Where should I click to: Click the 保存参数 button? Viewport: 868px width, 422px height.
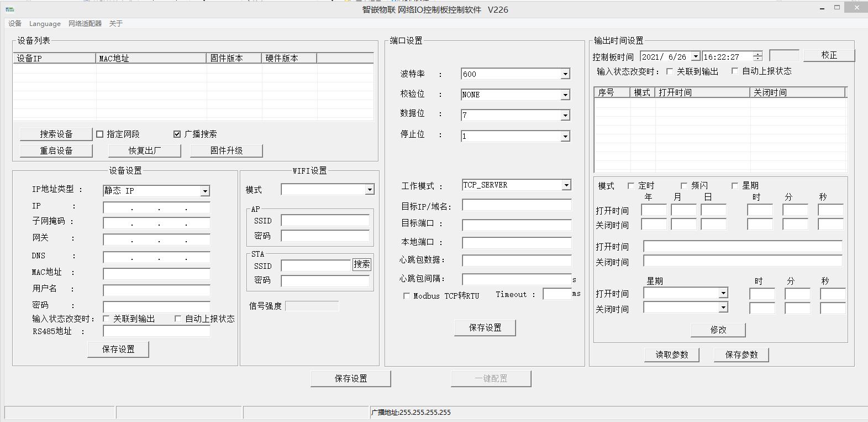pyautogui.click(x=741, y=355)
